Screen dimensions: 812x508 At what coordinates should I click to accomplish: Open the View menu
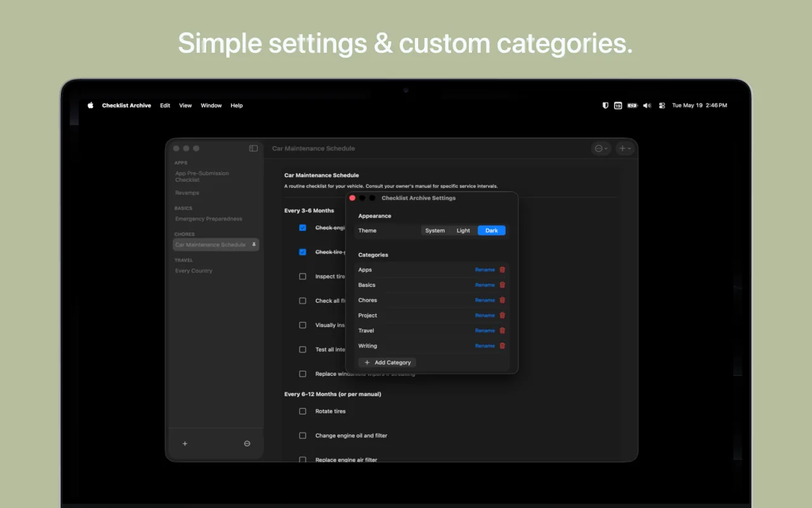[x=185, y=105]
